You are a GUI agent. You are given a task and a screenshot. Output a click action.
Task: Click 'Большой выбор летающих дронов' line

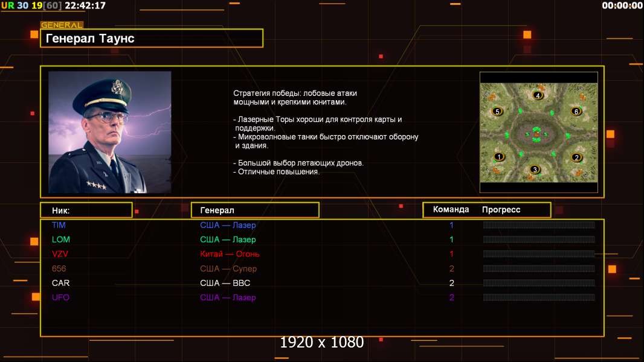[x=298, y=163]
